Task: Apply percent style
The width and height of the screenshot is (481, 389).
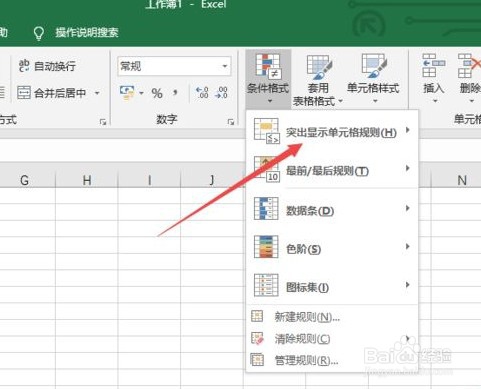Action: [157, 93]
